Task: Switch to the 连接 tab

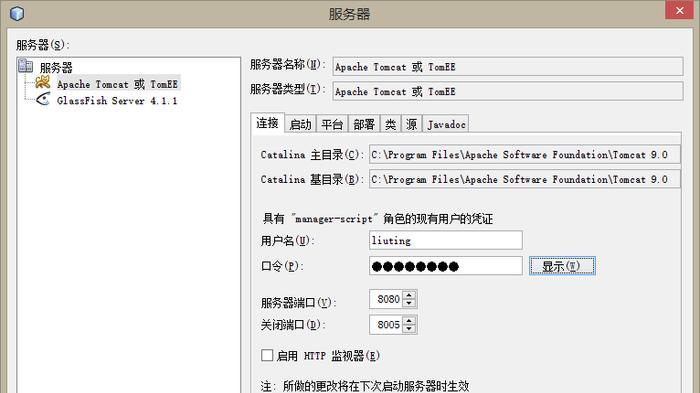Action: pos(267,123)
